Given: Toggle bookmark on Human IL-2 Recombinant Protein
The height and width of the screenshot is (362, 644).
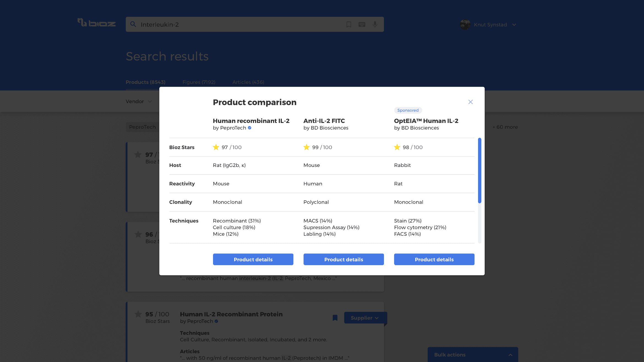Looking at the screenshot, I should pyautogui.click(x=335, y=318).
